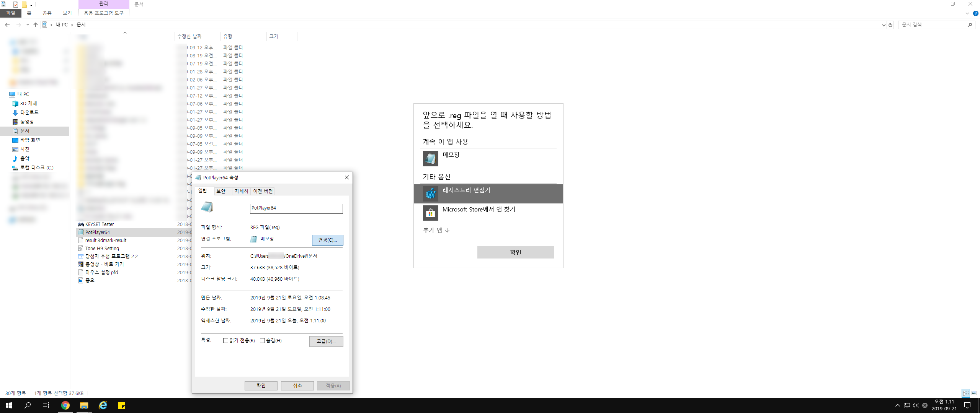Click the Change (변경) button
The width and height of the screenshot is (980, 413).
point(327,240)
